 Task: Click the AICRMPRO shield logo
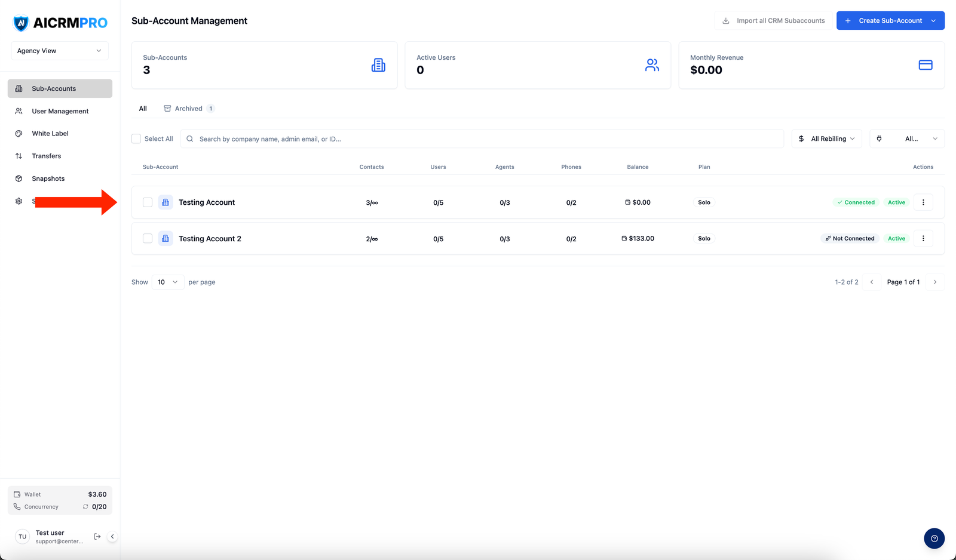click(x=21, y=23)
